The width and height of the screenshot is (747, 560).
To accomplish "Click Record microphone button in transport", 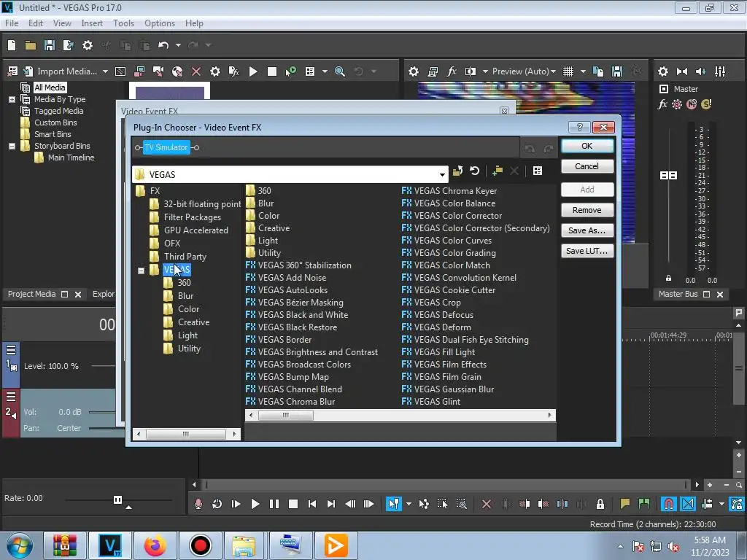I will pyautogui.click(x=198, y=504).
